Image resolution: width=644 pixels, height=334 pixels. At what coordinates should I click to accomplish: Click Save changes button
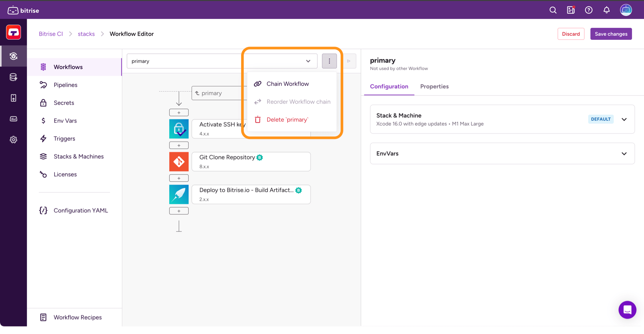click(x=611, y=34)
